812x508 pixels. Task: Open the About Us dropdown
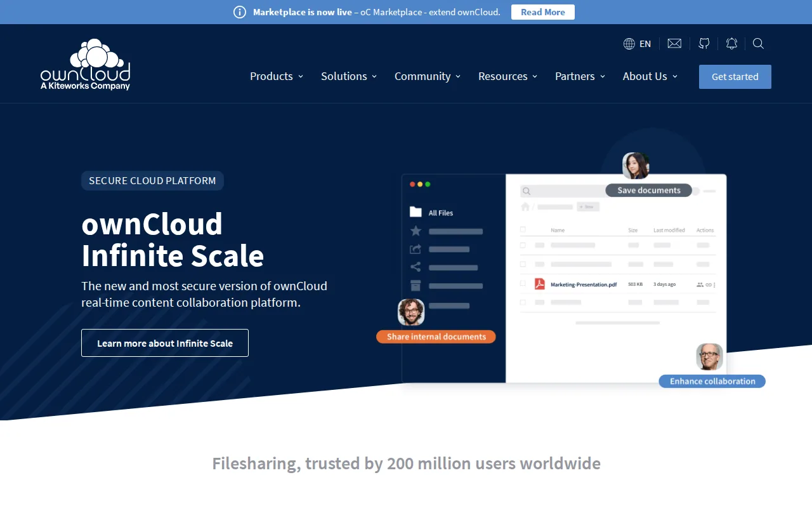click(650, 76)
